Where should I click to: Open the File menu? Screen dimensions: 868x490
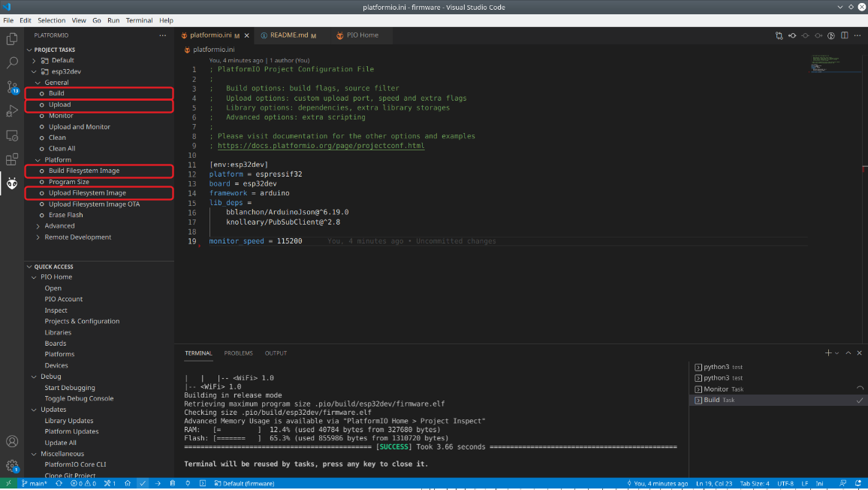[8, 20]
